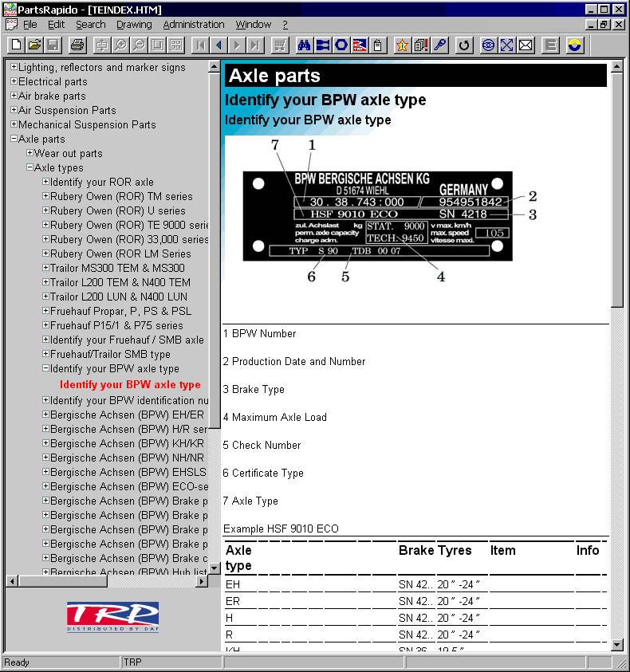The height and width of the screenshot is (672, 630).
Task: Click the Open folder toolbar icon
Action: tap(35, 45)
